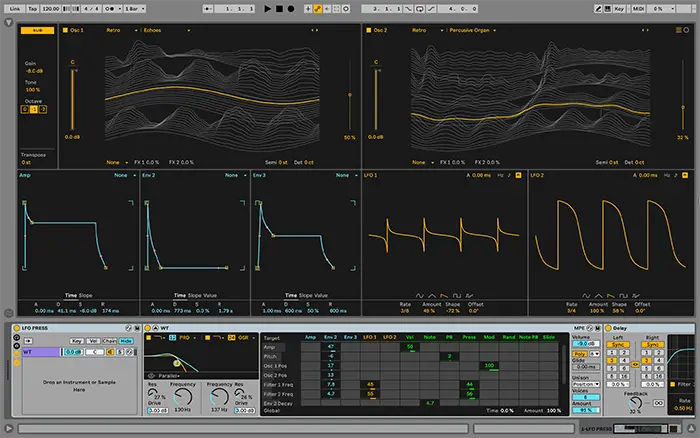
Task: Enable Poly voice mode toggle
Action: tap(580, 354)
